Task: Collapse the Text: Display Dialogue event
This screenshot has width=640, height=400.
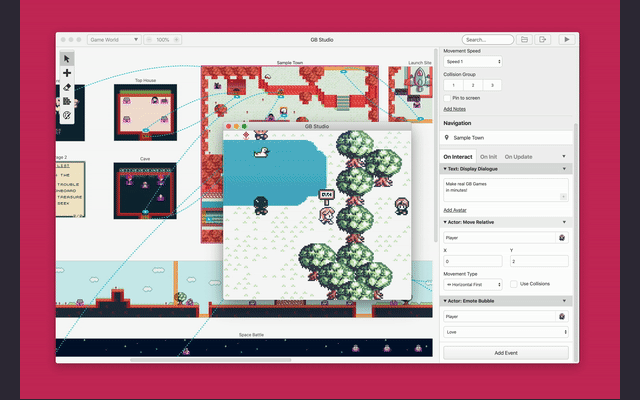Action: pos(445,169)
